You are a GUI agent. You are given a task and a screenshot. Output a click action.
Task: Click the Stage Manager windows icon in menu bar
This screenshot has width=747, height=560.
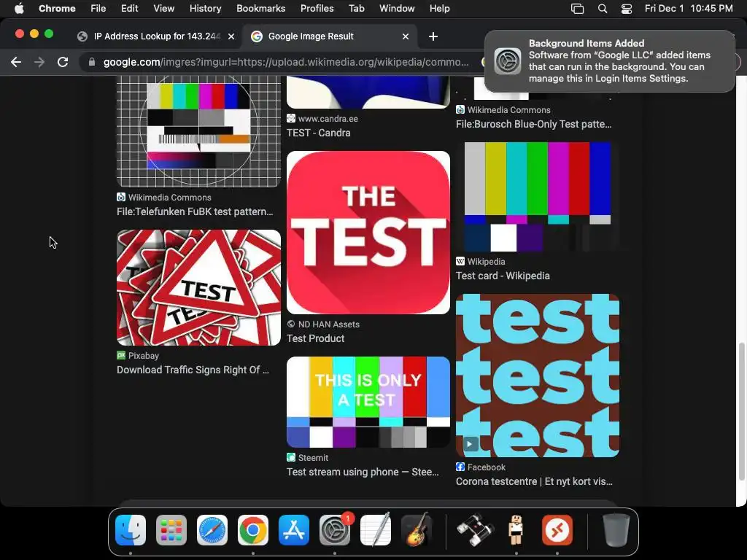pyautogui.click(x=578, y=9)
